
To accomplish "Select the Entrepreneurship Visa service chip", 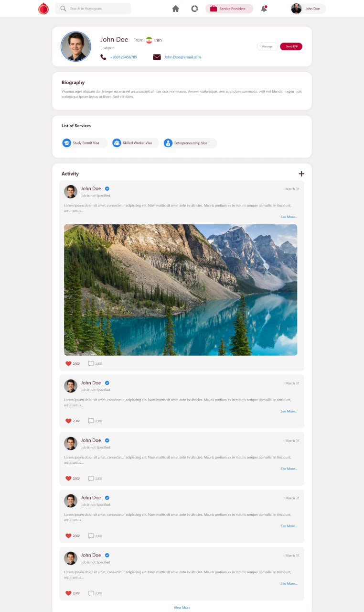I will tap(189, 143).
